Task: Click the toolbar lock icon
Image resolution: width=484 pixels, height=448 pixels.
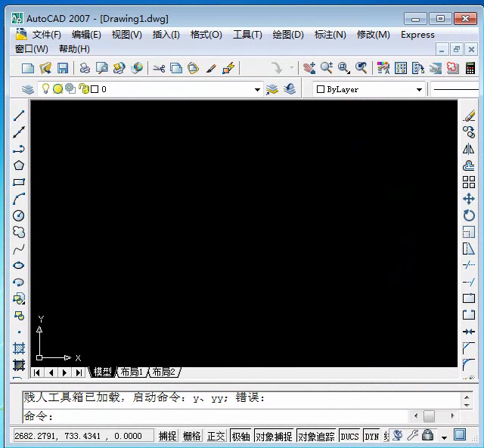Action: (x=427, y=435)
